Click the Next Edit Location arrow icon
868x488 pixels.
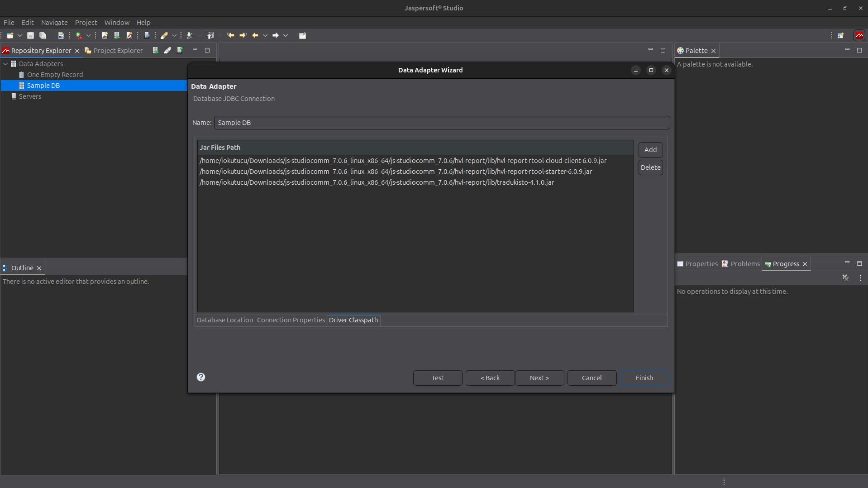(243, 35)
